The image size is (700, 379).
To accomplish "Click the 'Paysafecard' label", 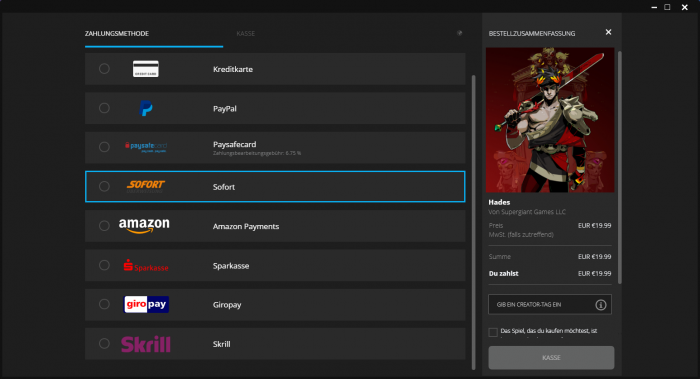I will [234, 144].
